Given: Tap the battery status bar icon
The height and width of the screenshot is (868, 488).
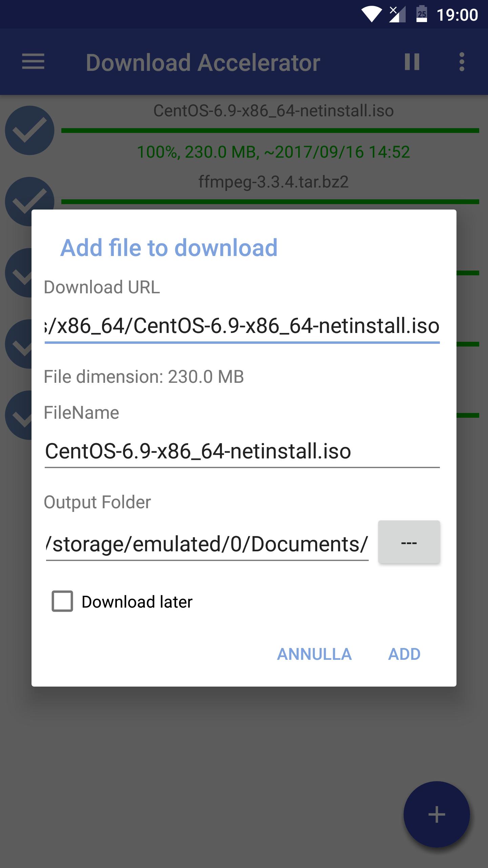Looking at the screenshot, I should click(x=422, y=14).
